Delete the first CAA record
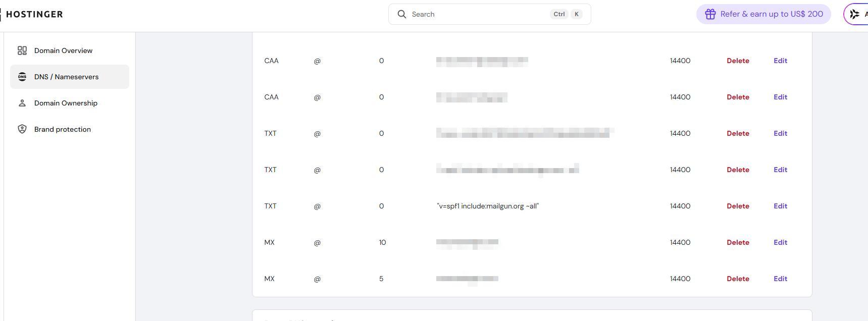The image size is (868, 321). [x=738, y=61]
